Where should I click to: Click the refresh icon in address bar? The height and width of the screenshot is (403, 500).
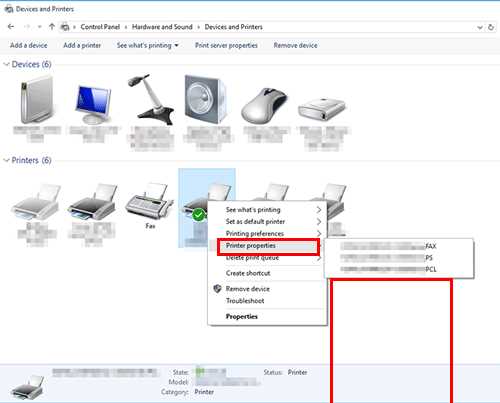tap(491, 27)
